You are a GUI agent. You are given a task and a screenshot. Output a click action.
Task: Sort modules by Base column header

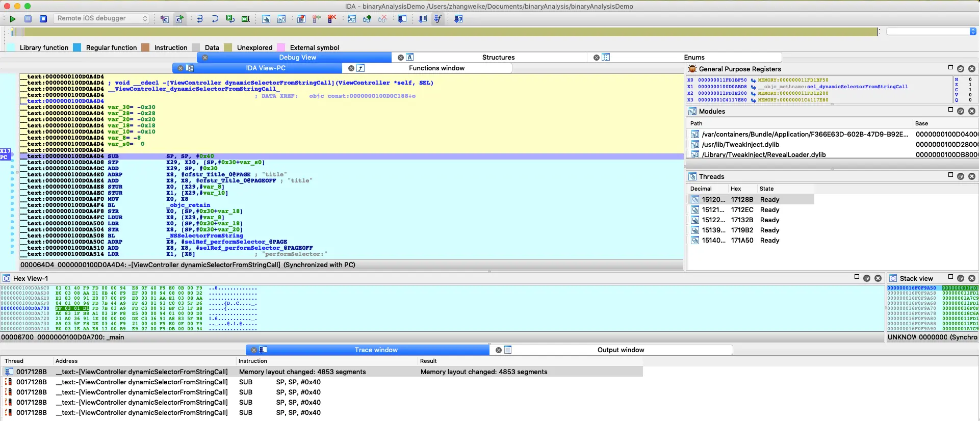[x=945, y=123]
